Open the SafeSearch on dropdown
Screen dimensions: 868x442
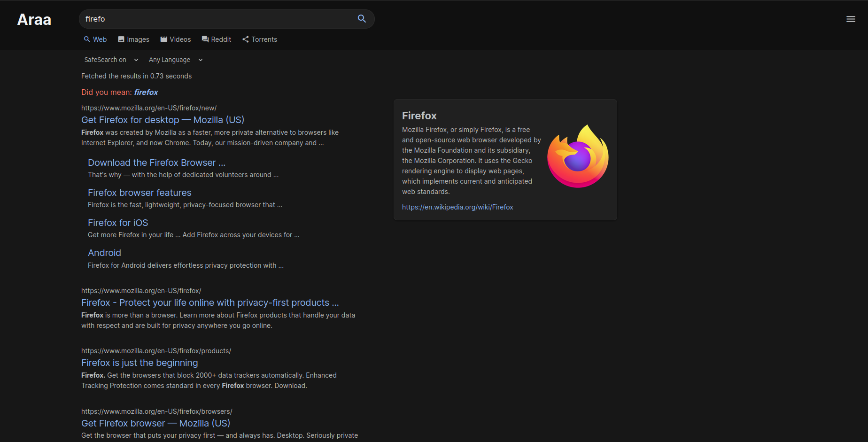(x=111, y=60)
